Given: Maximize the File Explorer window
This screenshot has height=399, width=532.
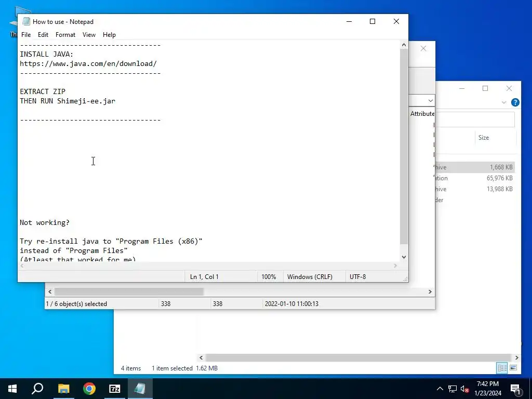Looking at the screenshot, I should point(485,88).
